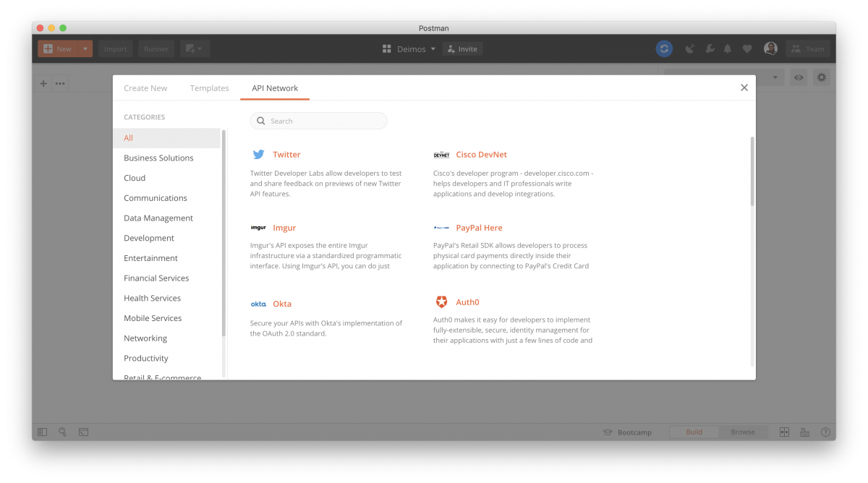The height and width of the screenshot is (483, 868).
Task: Open the manage environments gear icon
Action: pyautogui.click(x=821, y=77)
